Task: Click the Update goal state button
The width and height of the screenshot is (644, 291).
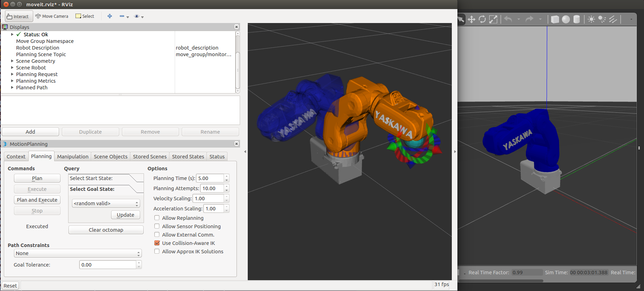Action: [125, 215]
